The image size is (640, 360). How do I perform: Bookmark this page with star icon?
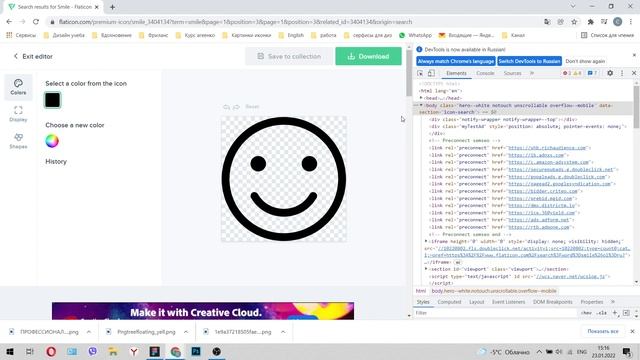[x=574, y=22]
